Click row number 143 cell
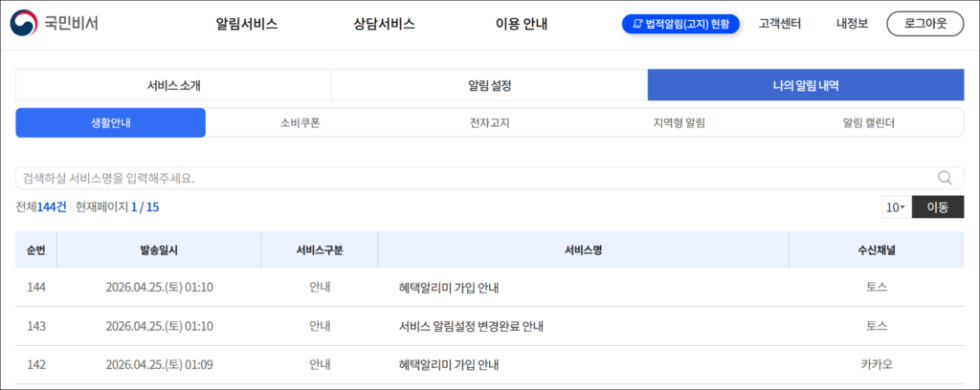The width and height of the screenshot is (980, 390). click(36, 326)
